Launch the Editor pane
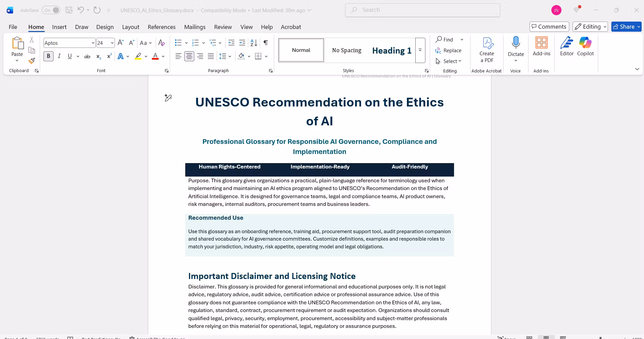The image size is (644, 339). (567, 46)
